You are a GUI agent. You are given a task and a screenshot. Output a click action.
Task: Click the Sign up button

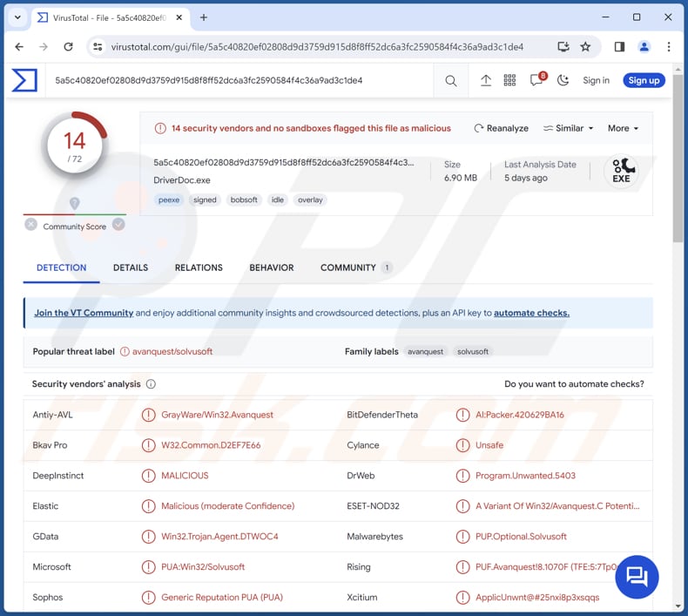(x=644, y=80)
